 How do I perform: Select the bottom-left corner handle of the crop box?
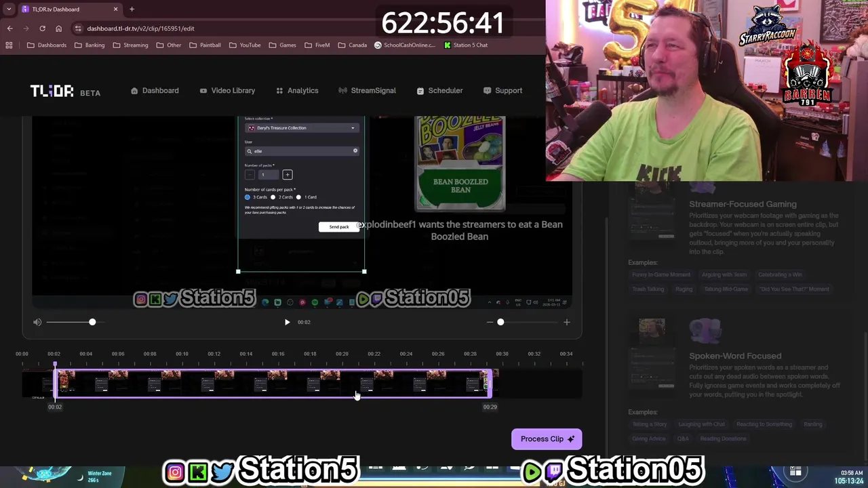pyautogui.click(x=238, y=272)
